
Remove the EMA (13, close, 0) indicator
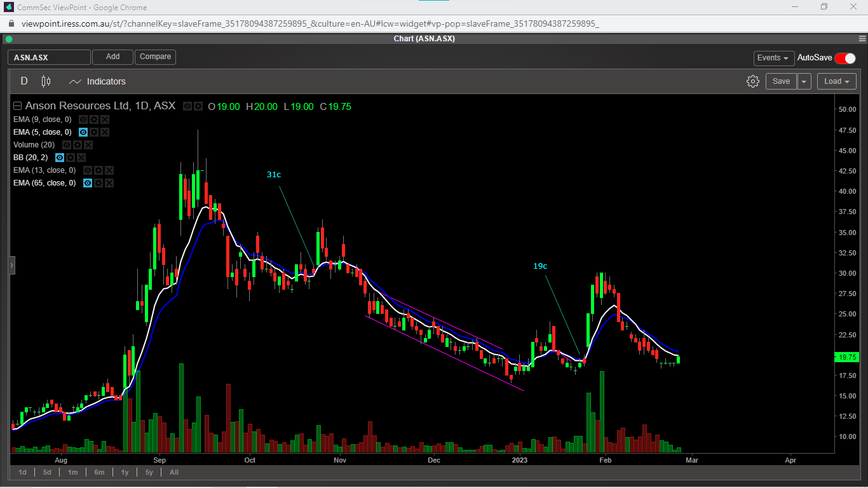coord(109,170)
